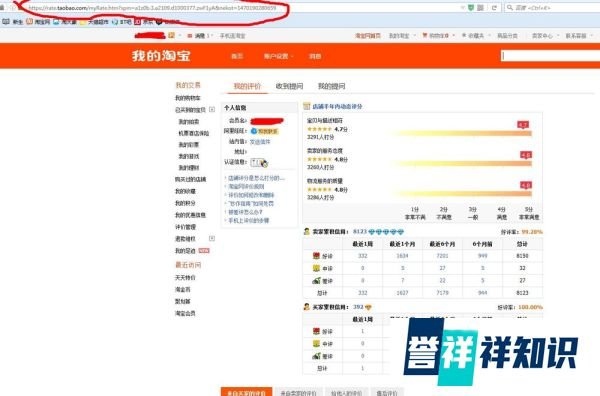This screenshot has height=396, width=600.
Task: Open 我的购物车 in sidebar
Action: coord(188,98)
